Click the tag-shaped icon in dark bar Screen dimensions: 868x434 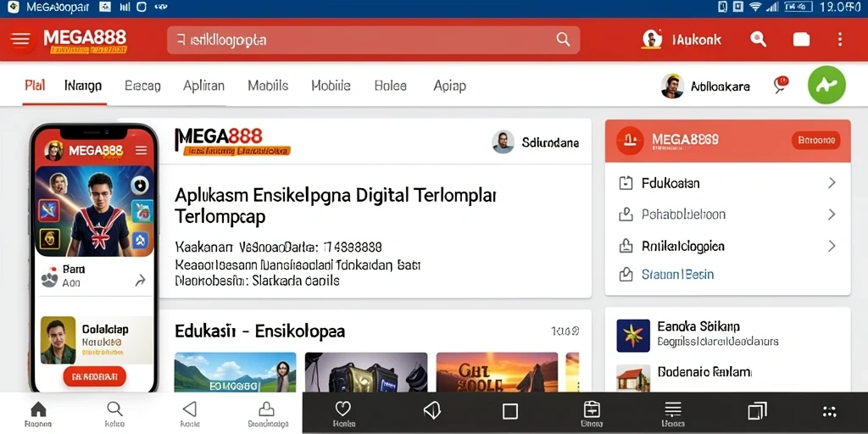431,410
